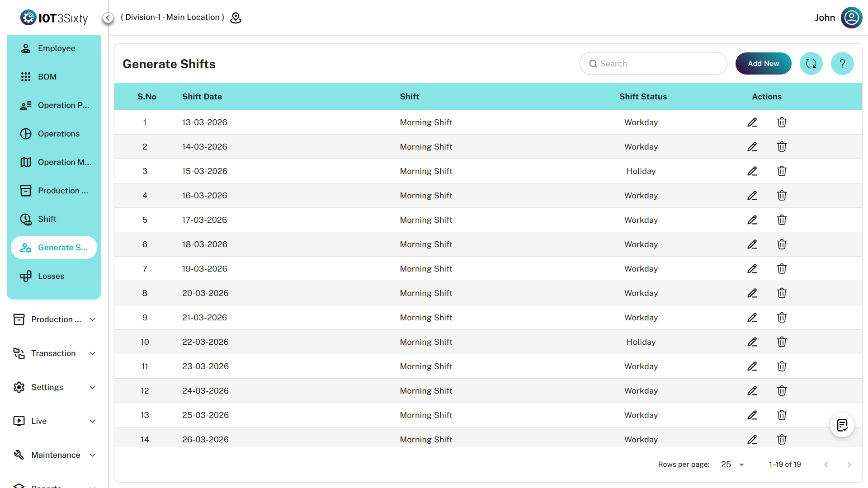The image size is (868, 488).
Task: Open John's user profile avatar
Action: 851,18
